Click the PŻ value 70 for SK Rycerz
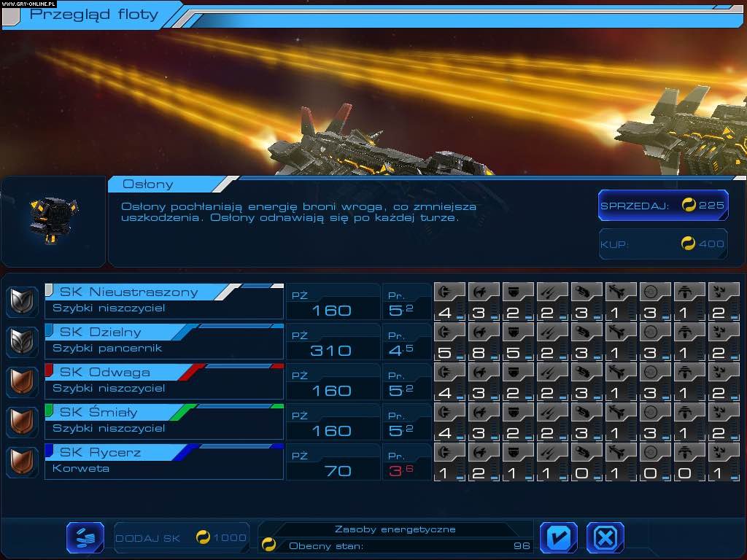Viewport: 747px width, 560px height. tap(338, 472)
